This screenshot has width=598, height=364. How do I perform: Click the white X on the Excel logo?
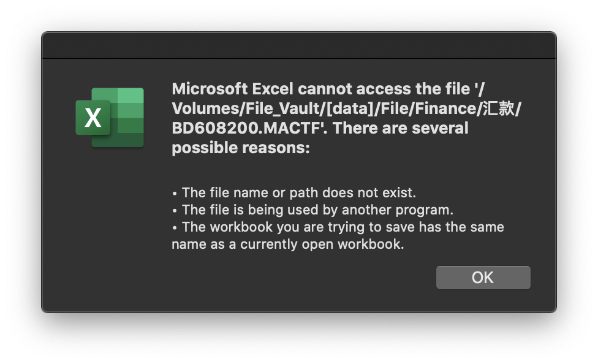(x=93, y=118)
